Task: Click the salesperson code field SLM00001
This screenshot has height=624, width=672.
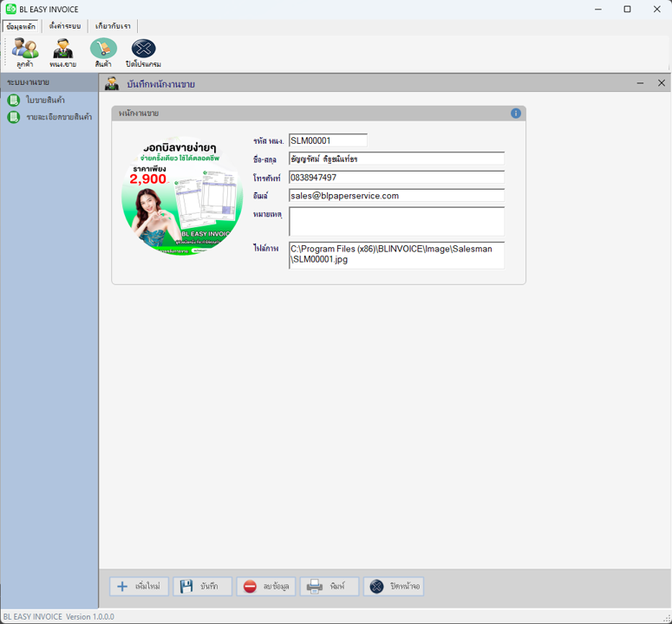Action: (328, 140)
